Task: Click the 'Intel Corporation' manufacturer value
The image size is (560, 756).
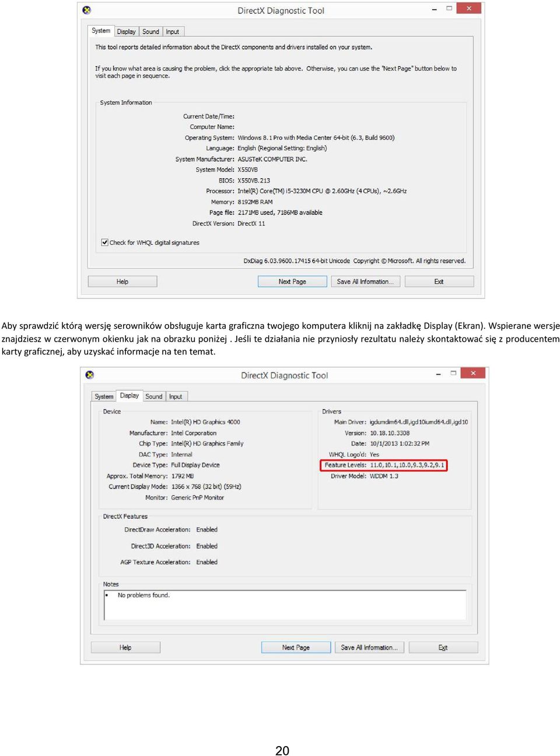Action: (x=194, y=433)
